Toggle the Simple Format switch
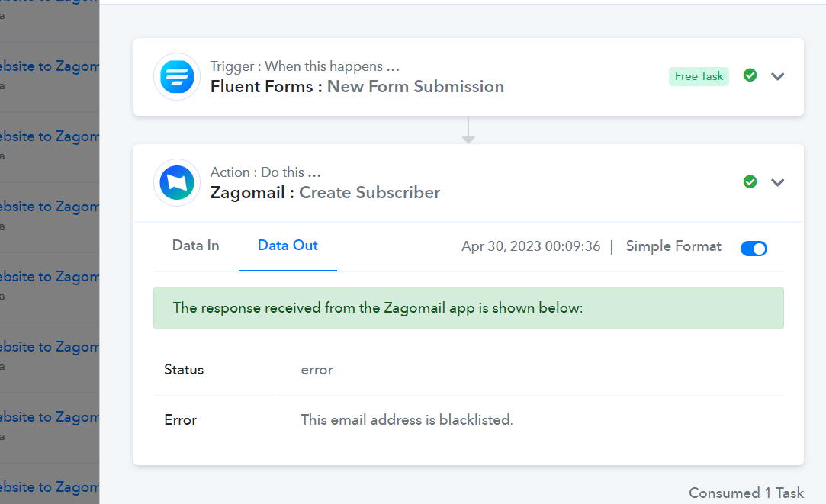 (x=754, y=248)
